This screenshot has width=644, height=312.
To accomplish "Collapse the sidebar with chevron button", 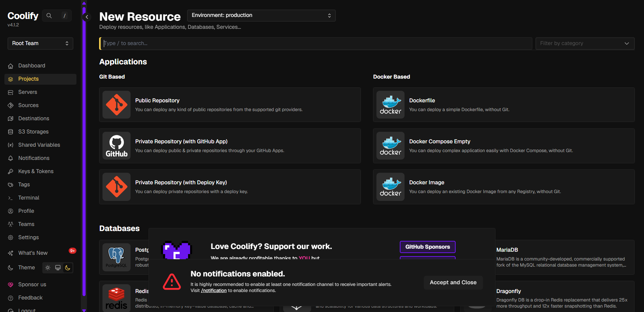I will [x=87, y=17].
